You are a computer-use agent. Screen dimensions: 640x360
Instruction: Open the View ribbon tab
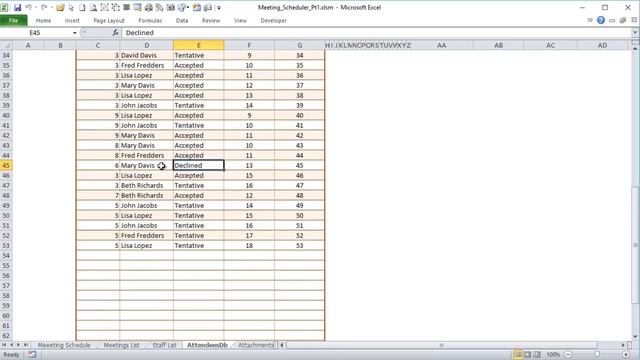[x=240, y=20]
